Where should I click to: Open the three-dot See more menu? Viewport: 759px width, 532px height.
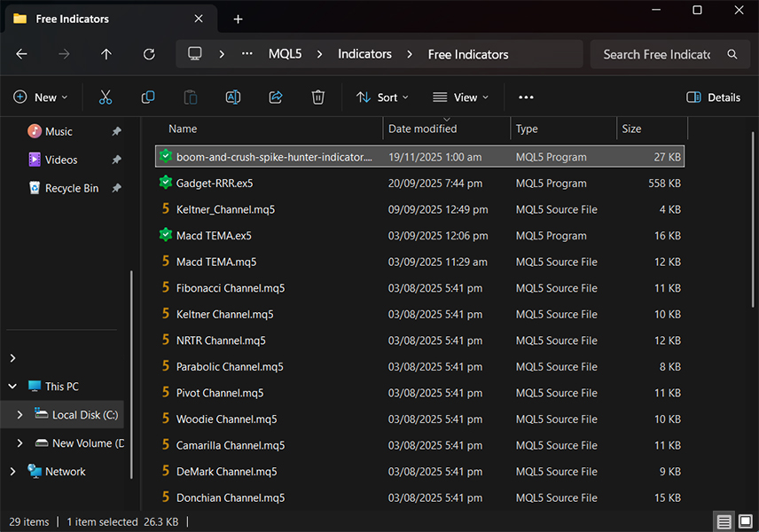pos(526,98)
